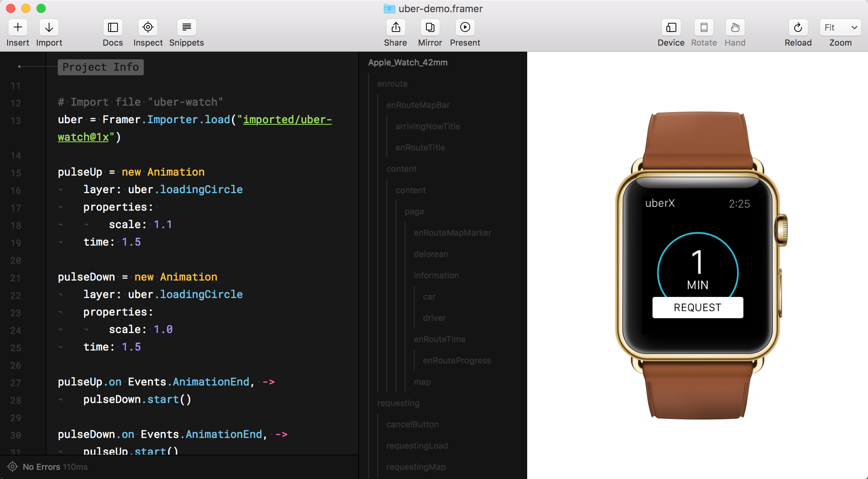Open the imported/uber-watch path link

pyautogui.click(x=287, y=120)
